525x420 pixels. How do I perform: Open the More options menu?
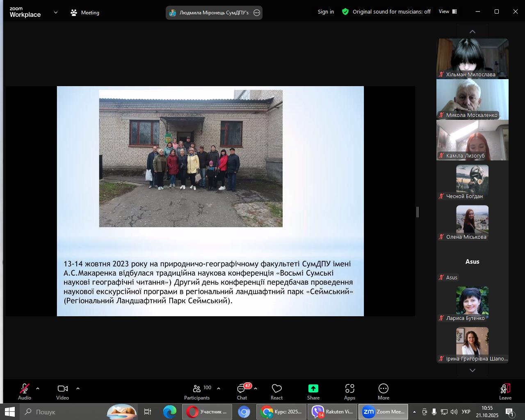pos(383,391)
